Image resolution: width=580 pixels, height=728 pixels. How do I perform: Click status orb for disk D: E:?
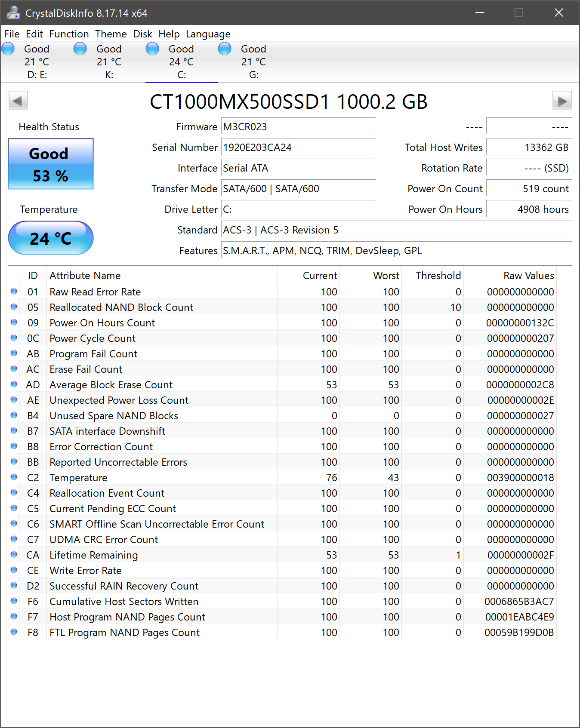[8, 49]
